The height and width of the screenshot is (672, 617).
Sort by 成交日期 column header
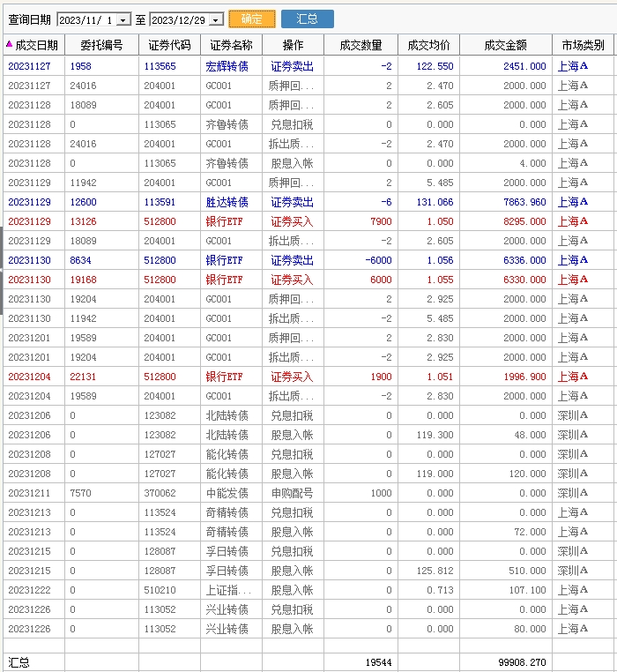35,45
